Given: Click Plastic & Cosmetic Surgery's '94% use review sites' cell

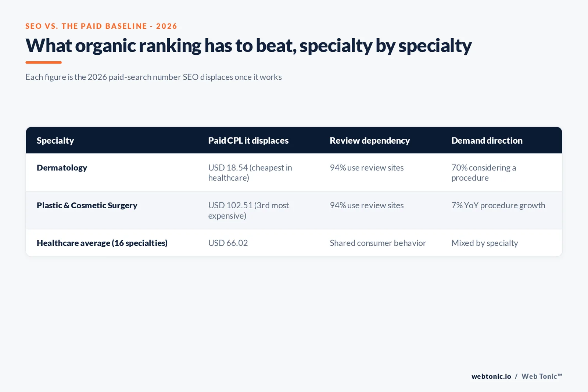Looking at the screenshot, I should coord(367,205).
